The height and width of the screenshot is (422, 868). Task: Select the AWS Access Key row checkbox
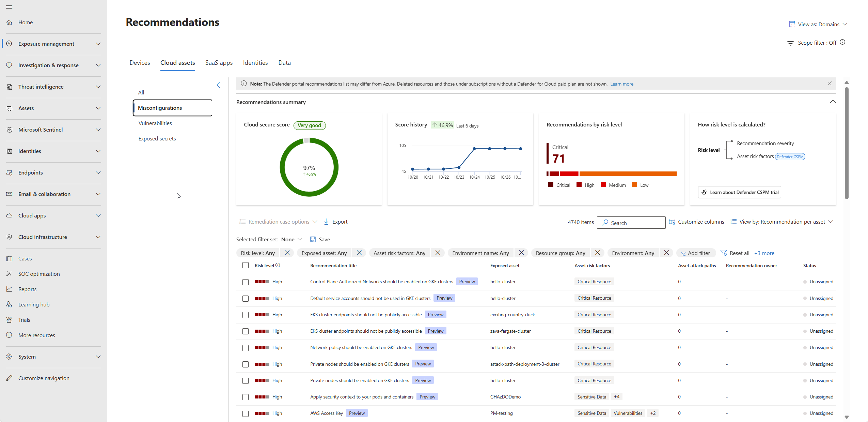(246, 413)
